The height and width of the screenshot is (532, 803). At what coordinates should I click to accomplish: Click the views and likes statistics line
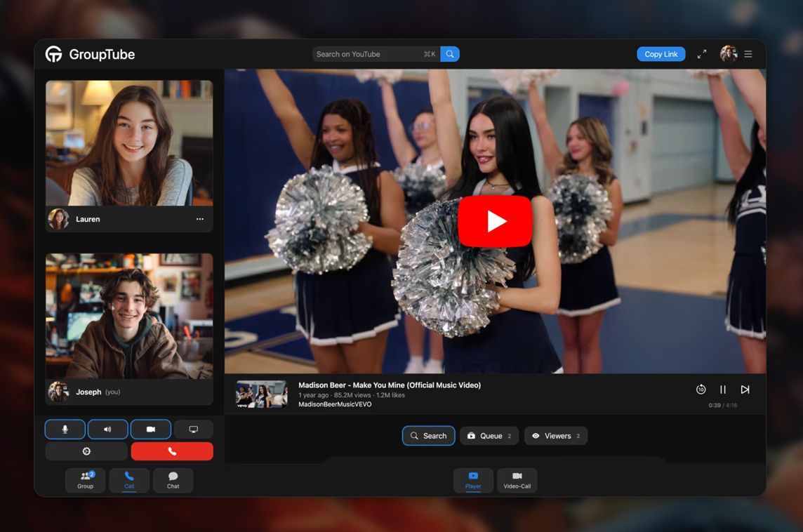352,394
